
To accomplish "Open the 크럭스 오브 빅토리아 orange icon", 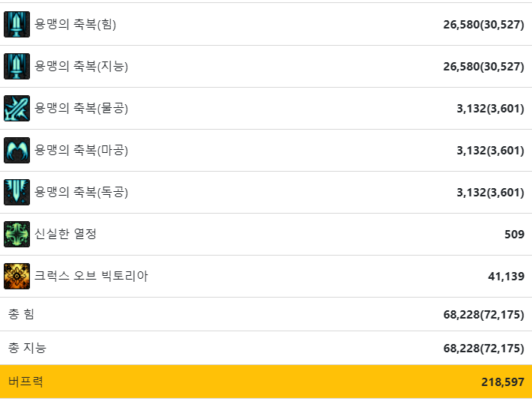I will [17, 276].
